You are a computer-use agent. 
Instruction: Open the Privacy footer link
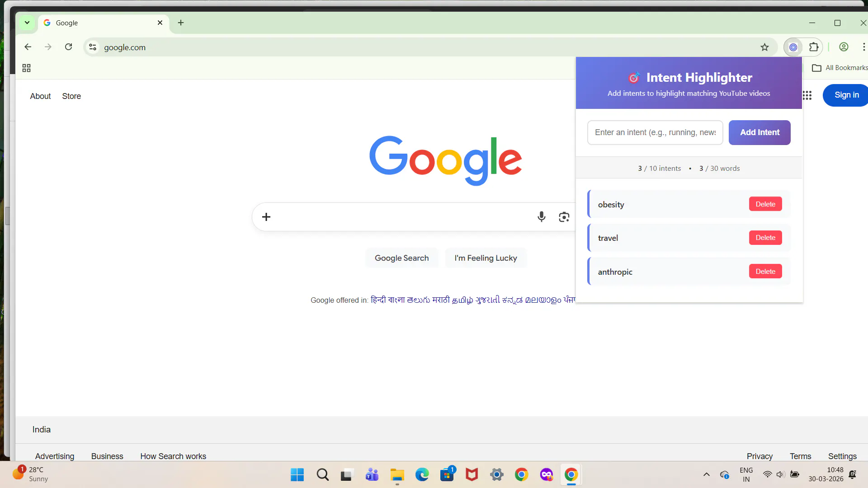759,456
